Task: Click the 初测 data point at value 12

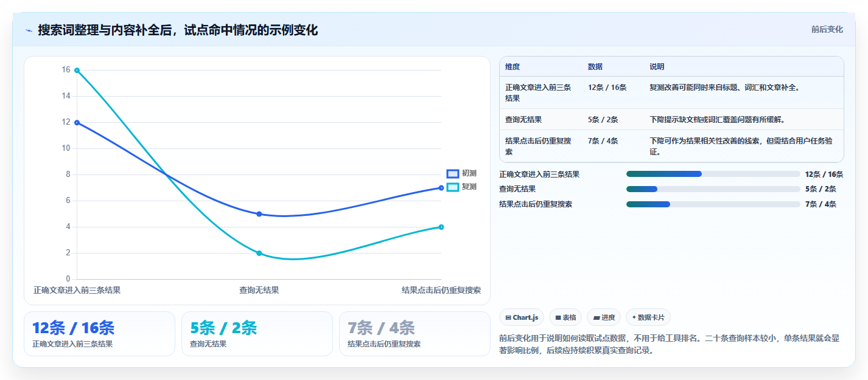Action: coord(77,123)
